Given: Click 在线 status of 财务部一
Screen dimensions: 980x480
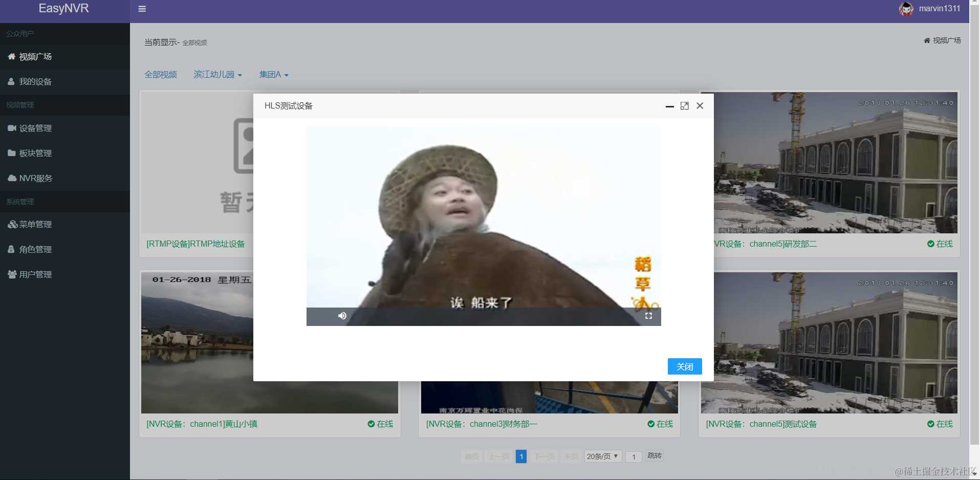Looking at the screenshot, I should [x=660, y=424].
